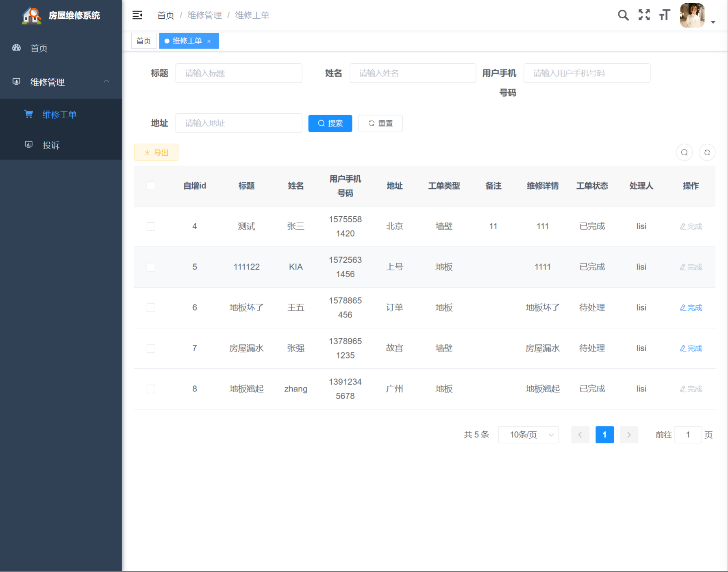
Task: Hide search bar via round magnifier icon
Action: point(685,152)
